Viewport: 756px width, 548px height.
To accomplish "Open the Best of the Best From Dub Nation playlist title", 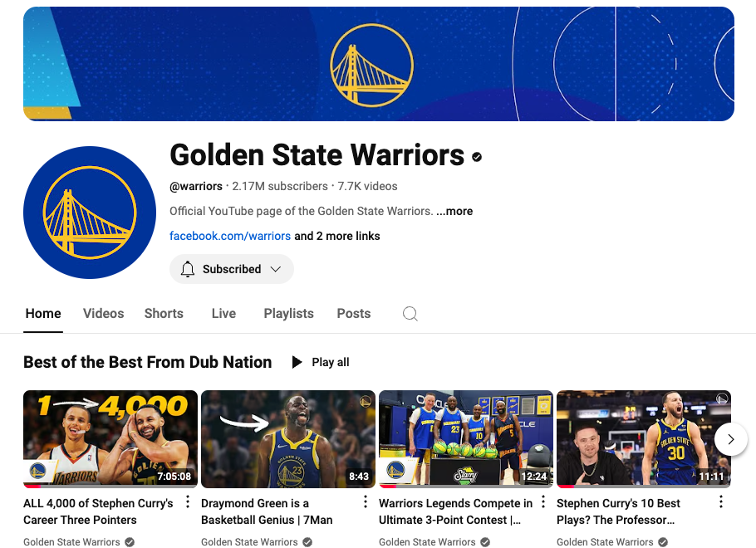I will (148, 362).
